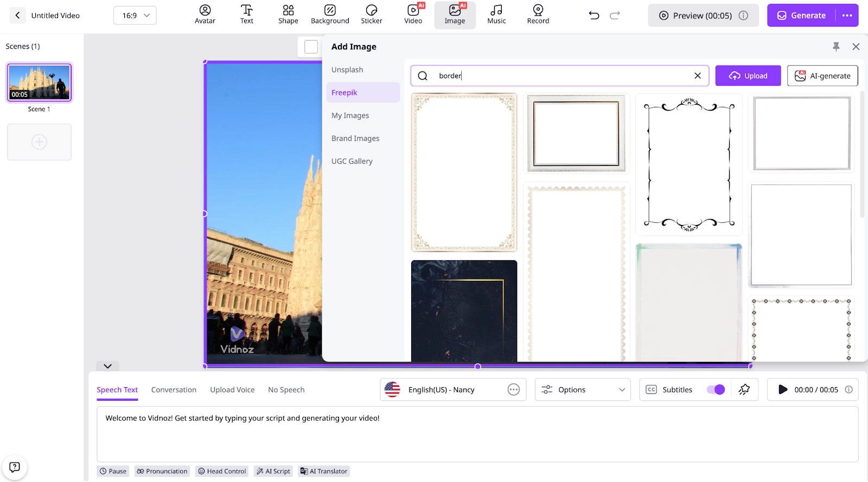The width and height of the screenshot is (868, 482).
Task: Click the AI-generate button
Action: tap(822, 76)
